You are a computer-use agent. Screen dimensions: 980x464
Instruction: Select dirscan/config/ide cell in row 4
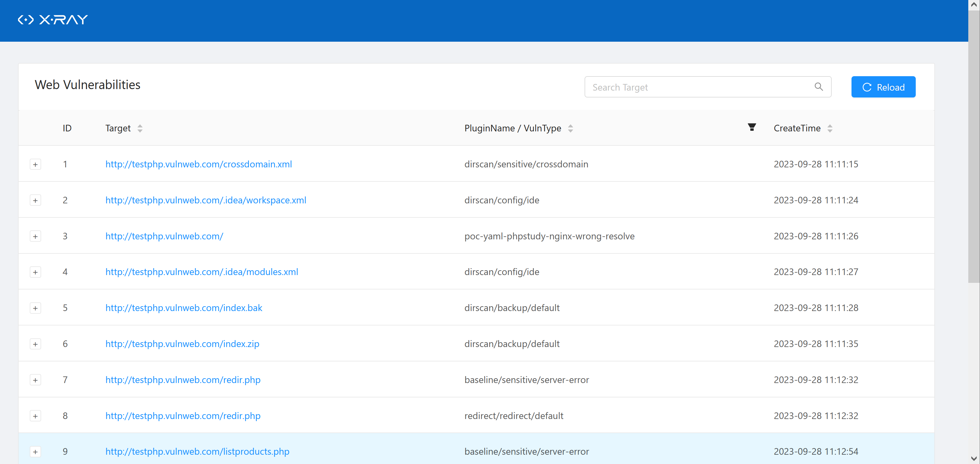point(502,272)
